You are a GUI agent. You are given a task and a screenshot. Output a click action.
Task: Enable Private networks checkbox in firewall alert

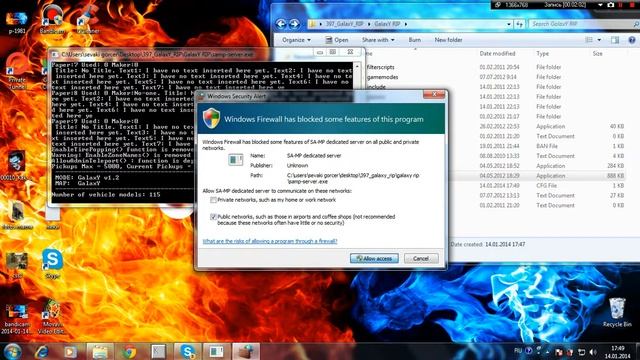point(213,200)
